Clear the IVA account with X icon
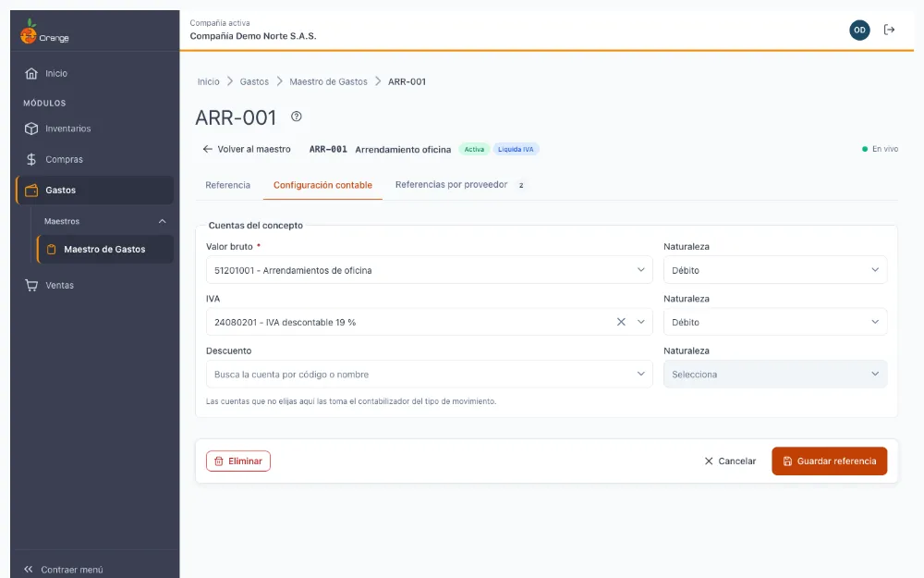Screen dimensions: 924x578 point(621,322)
